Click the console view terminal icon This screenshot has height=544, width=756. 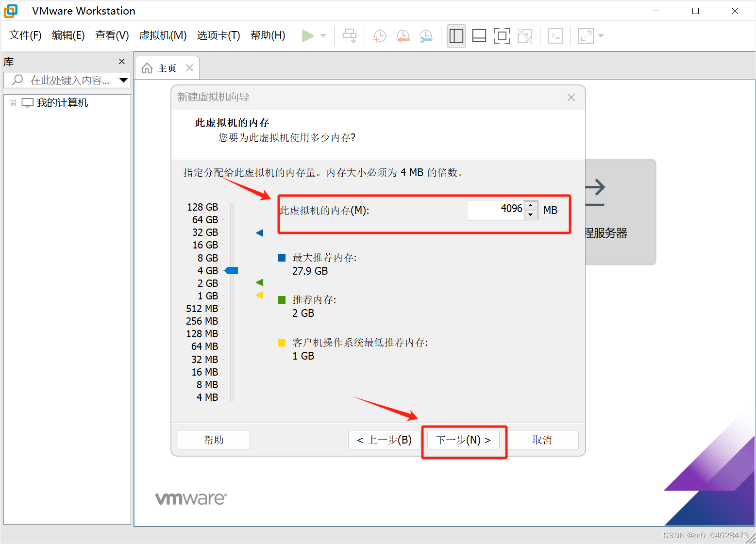[555, 36]
